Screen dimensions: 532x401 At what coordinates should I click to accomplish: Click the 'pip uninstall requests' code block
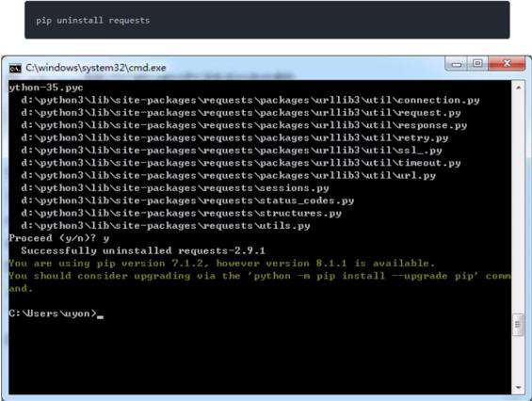point(267,20)
